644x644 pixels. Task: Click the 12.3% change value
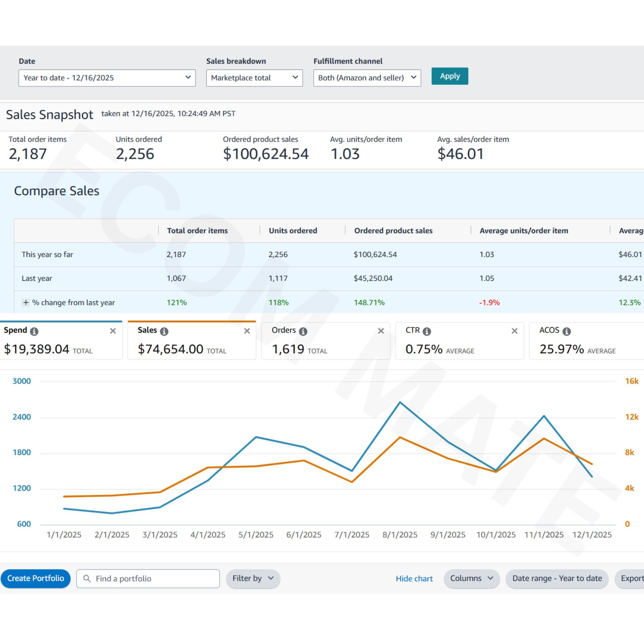coord(630,302)
